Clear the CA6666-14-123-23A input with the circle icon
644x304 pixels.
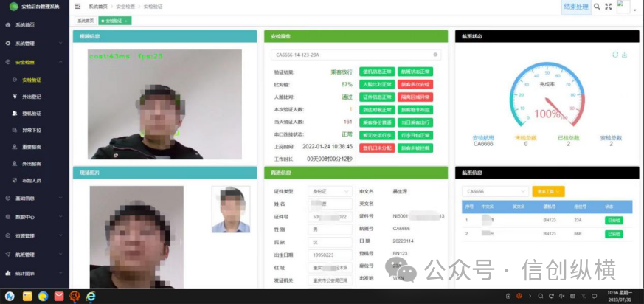pyautogui.click(x=435, y=55)
